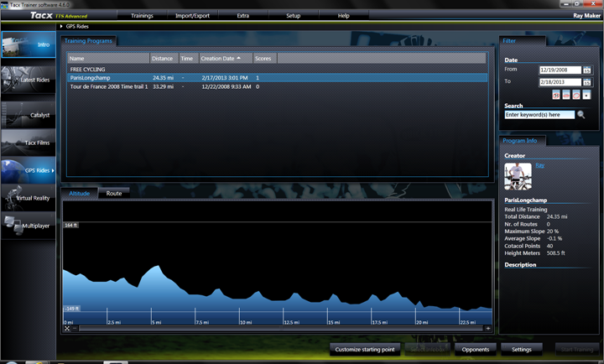The image size is (604, 364).
Task: Click the keyword search input field
Action: tap(539, 115)
